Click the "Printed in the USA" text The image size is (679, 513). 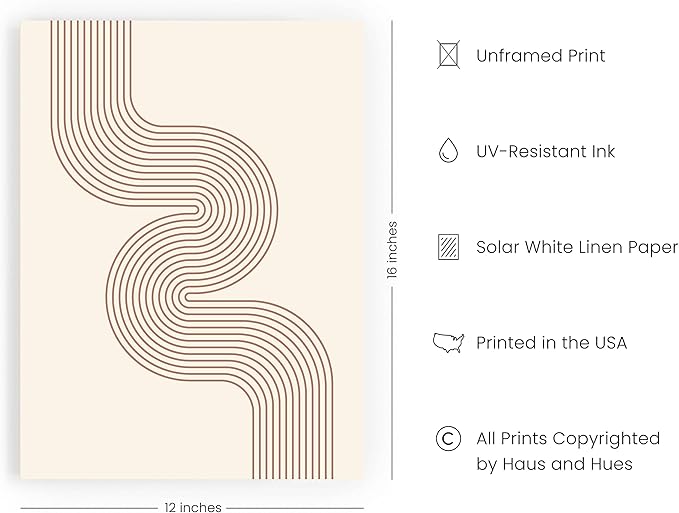point(551,342)
